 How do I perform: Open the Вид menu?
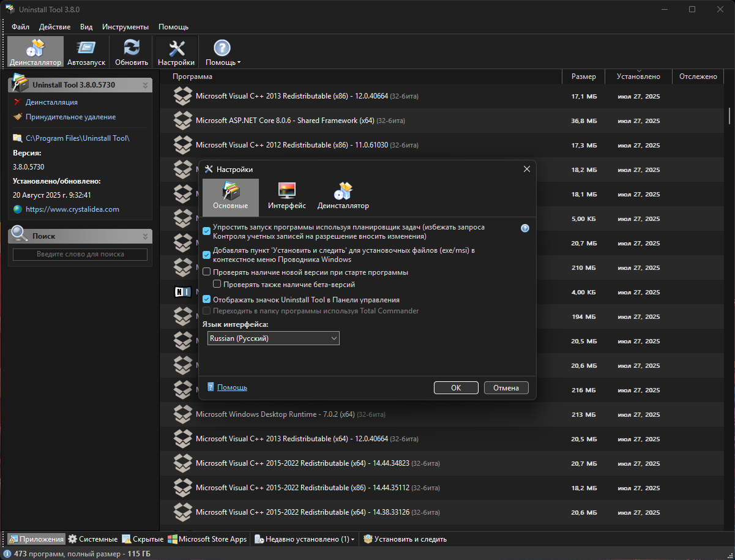[86, 27]
